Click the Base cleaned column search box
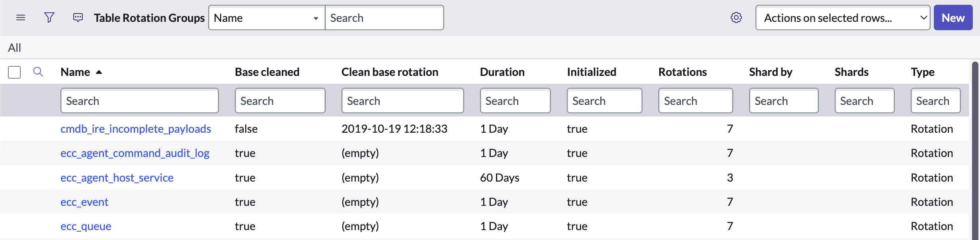Image resolution: width=980 pixels, height=240 pixels. 280,101
